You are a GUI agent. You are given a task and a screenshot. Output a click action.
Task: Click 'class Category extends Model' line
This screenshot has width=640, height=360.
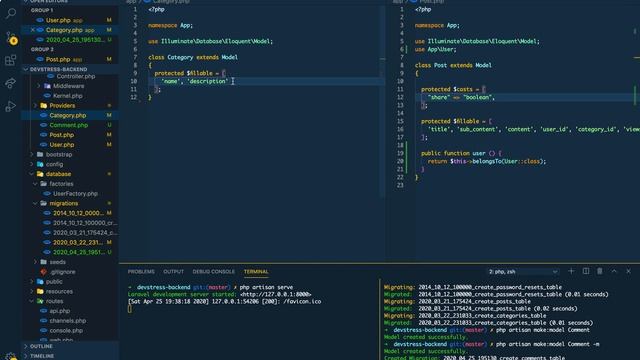coord(193,57)
